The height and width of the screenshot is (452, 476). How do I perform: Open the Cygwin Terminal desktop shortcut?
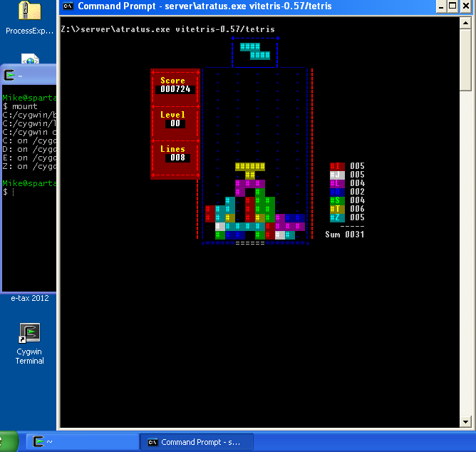click(29, 344)
